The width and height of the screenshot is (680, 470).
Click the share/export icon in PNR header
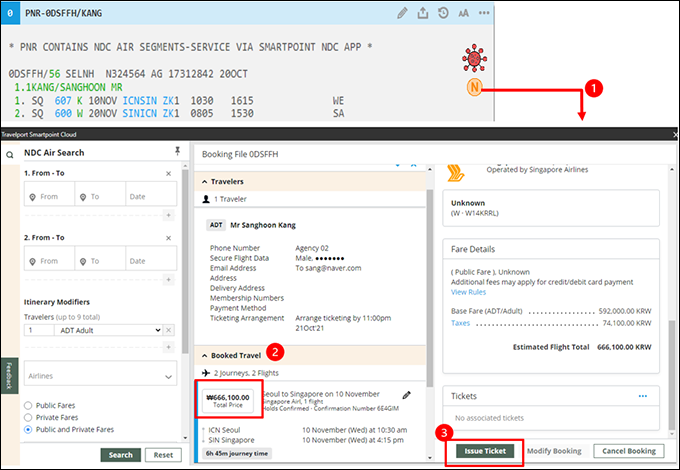coord(422,13)
